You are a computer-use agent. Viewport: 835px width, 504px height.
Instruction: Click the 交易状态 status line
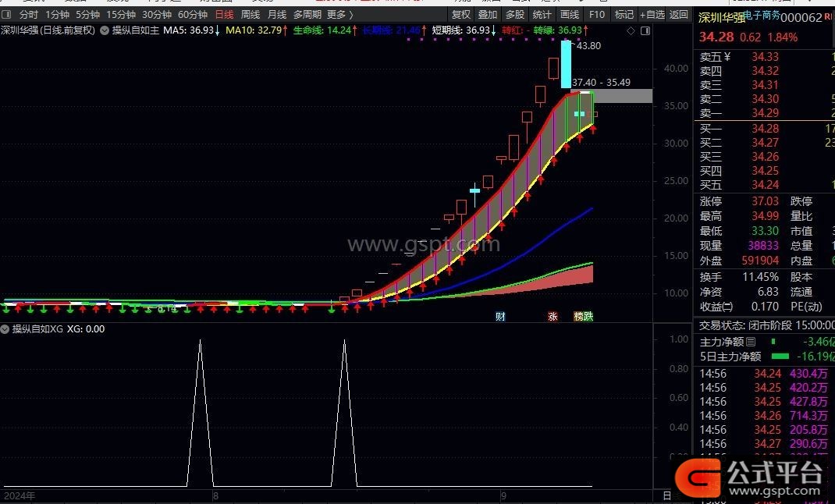766,325
